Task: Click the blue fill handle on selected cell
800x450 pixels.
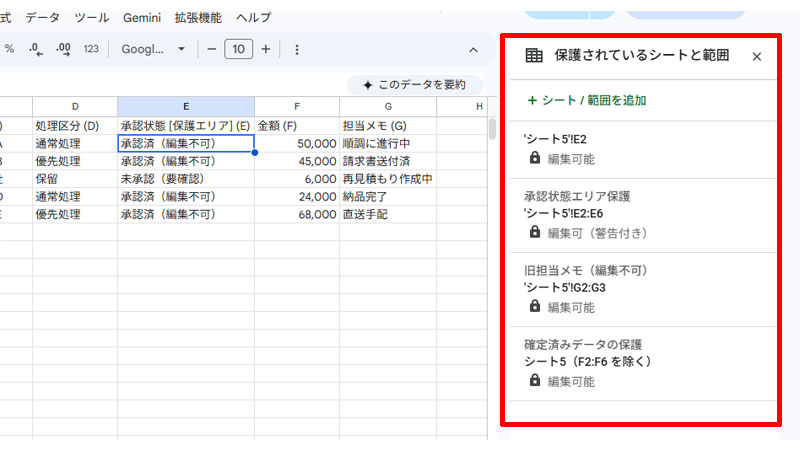Action: (255, 153)
